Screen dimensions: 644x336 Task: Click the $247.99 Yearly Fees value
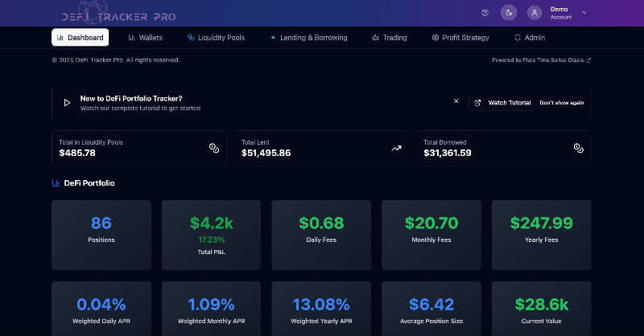(541, 223)
